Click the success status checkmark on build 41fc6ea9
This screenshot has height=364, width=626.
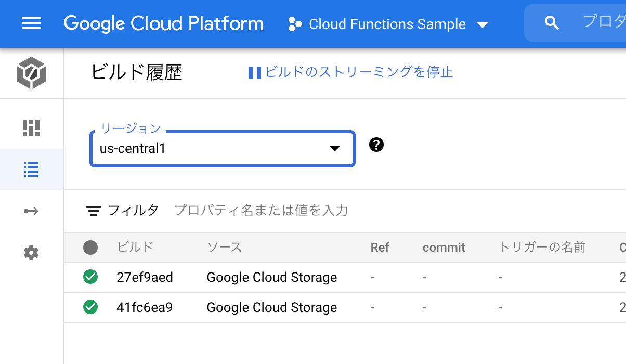tap(90, 307)
